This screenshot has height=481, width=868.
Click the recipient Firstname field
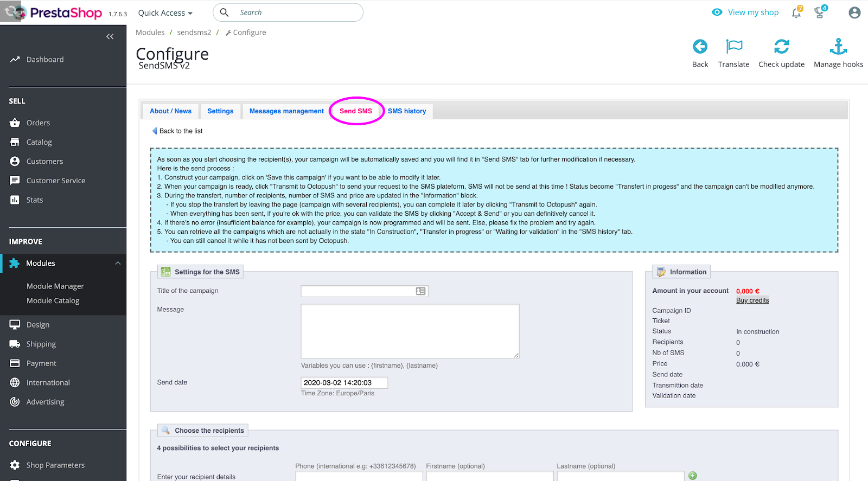tap(490, 476)
